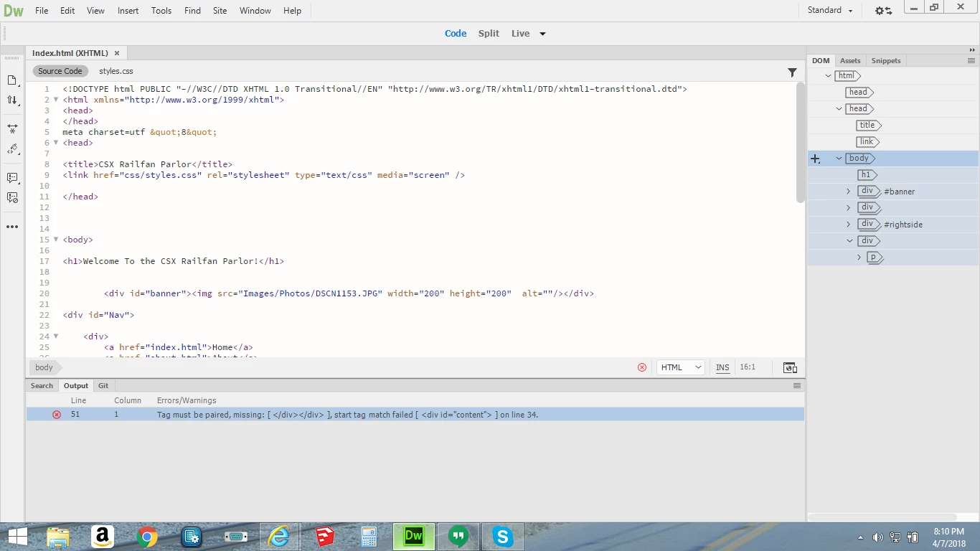980x551 pixels.
Task: Select the line 51 error message row
Action: [x=415, y=415]
